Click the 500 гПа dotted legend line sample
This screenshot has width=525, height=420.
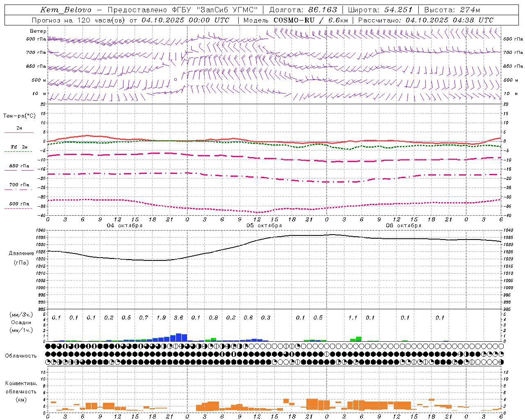(19, 208)
